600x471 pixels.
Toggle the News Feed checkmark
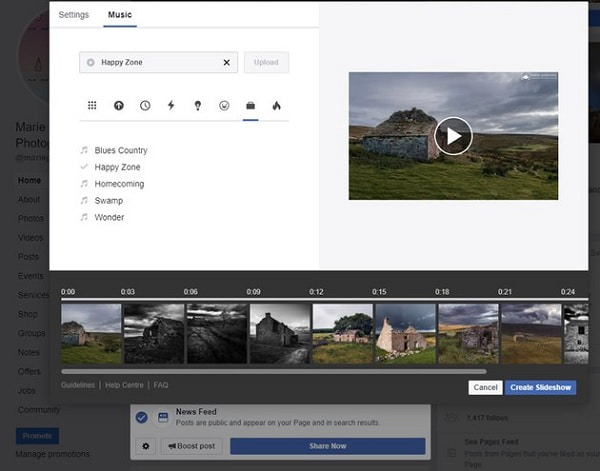(x=142, y=417)
